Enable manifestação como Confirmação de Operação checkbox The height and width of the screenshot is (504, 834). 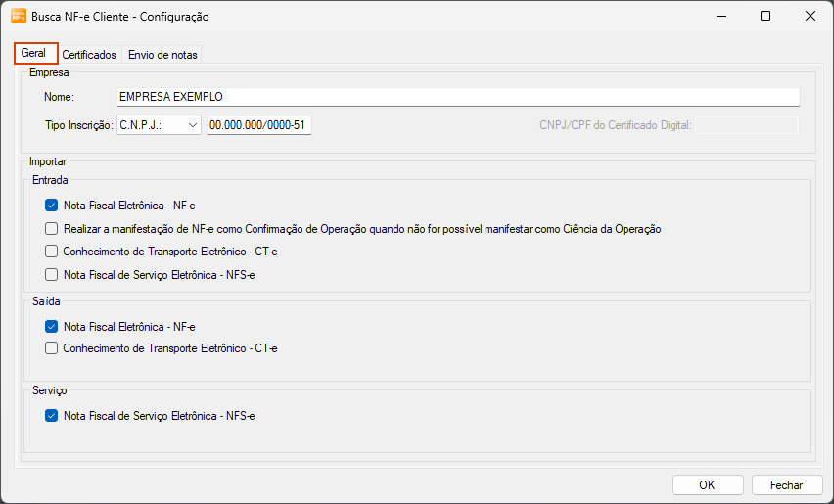[x=52, y=229]
